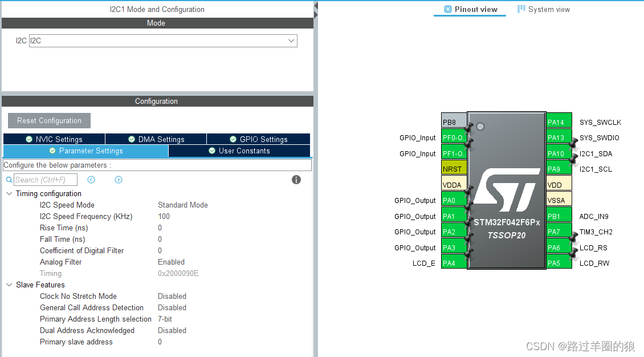Change Analog Filter Enabled value
The height and width of the screenshot is (357, 644).
tap(172, 262)
